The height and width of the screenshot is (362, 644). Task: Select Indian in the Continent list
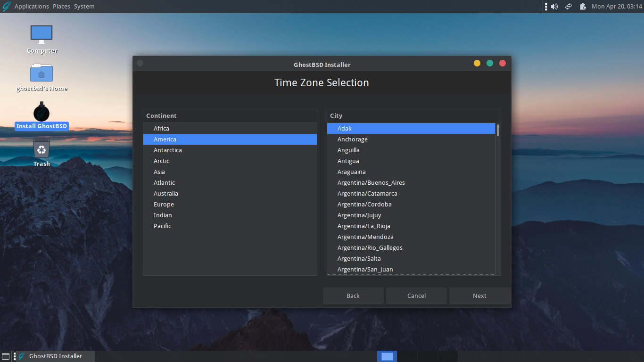click(230, 215)
